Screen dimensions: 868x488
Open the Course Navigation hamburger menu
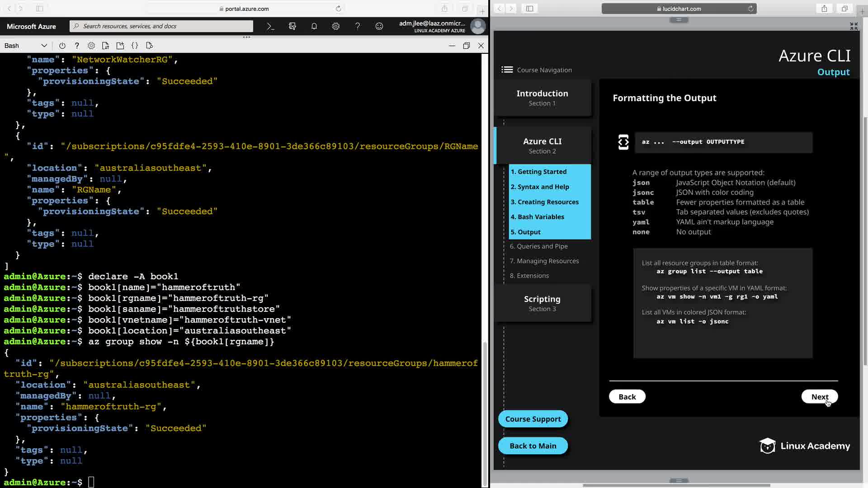(507, 70)
